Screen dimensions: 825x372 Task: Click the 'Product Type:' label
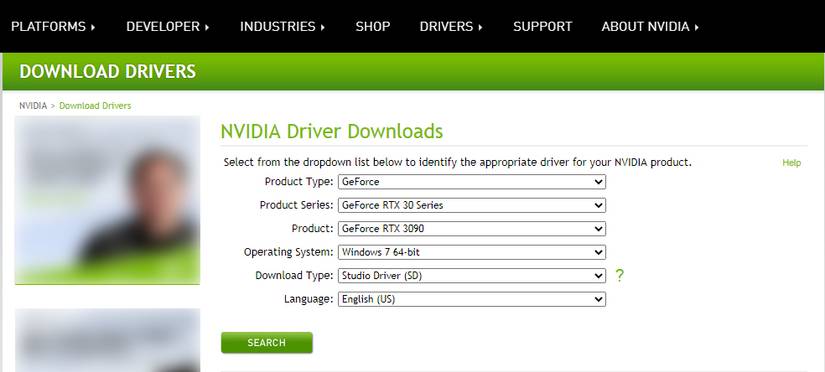point(299,182)
